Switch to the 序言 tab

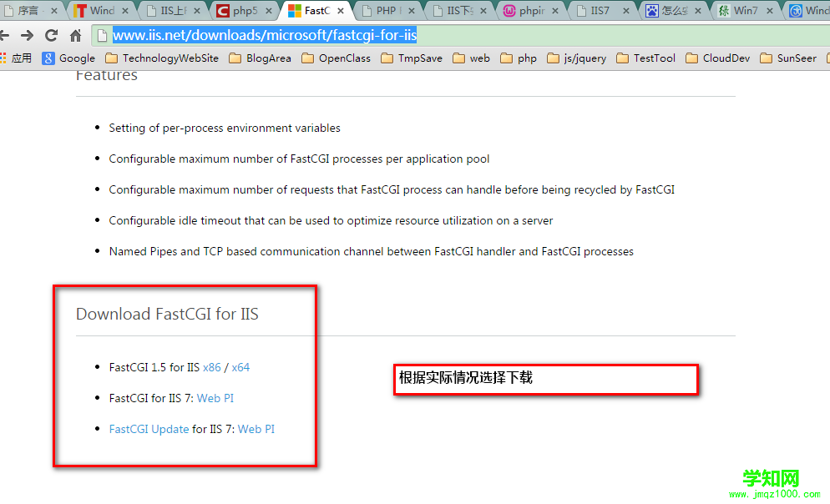[x=30, y=11]
